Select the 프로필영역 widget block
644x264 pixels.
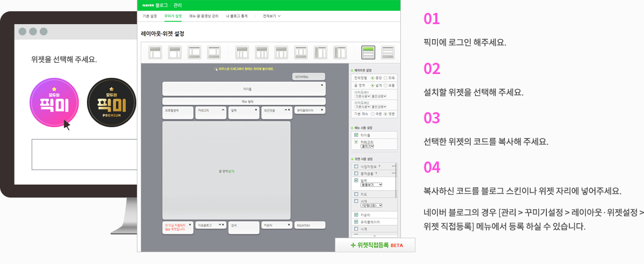(178, 112)
